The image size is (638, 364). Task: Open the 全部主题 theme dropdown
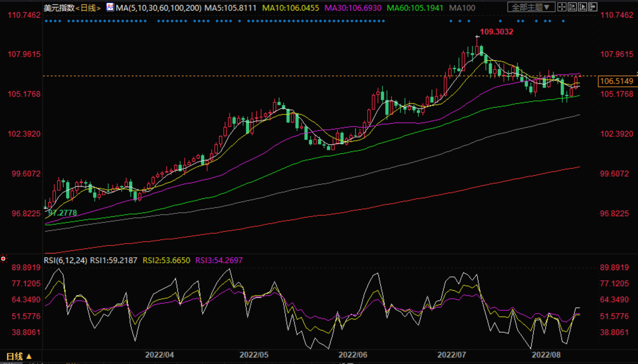531,7
